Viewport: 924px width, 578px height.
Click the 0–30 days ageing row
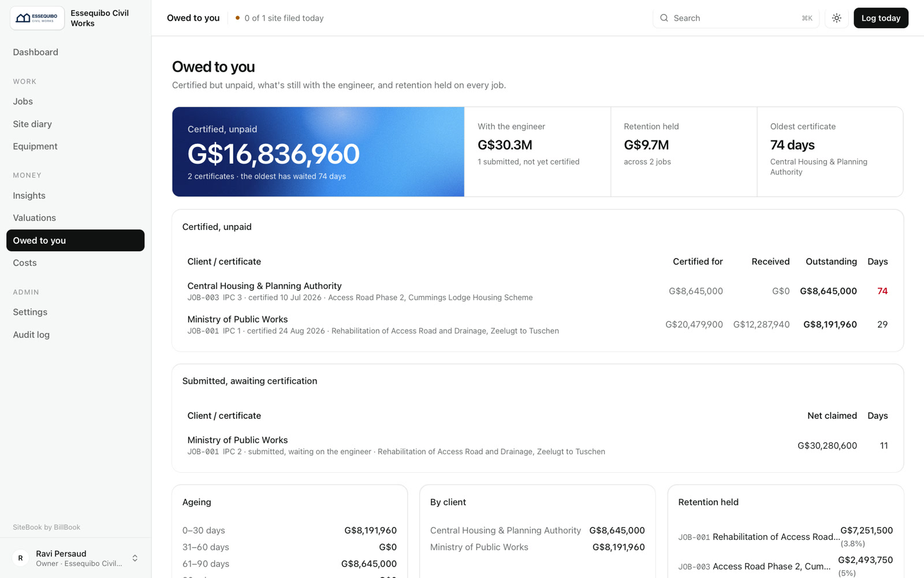point(289,531)
